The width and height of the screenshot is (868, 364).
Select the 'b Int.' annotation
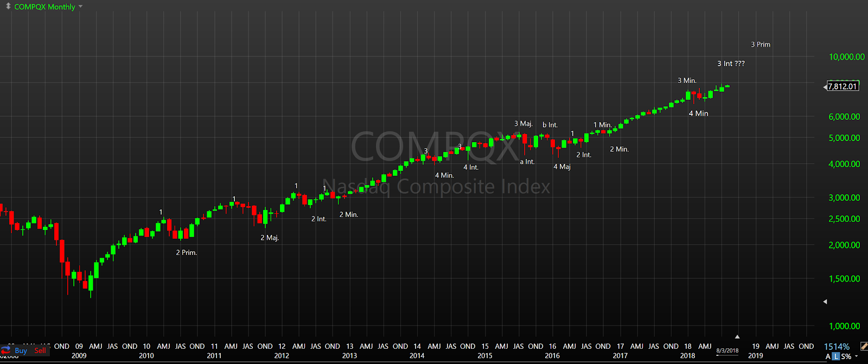(550, 125)
